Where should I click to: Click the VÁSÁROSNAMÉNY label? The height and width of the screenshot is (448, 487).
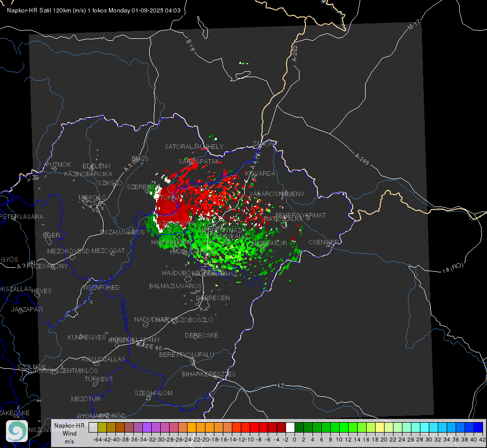pyautogui.click(x=277, y=194)
